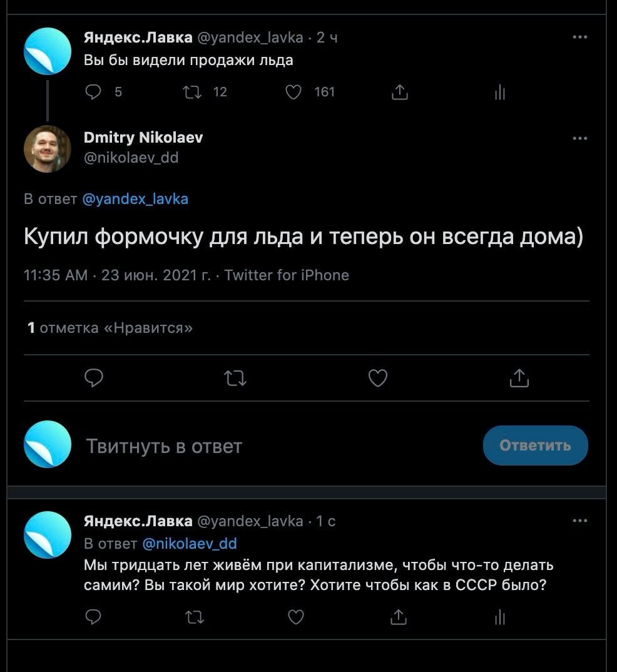Retweet the top Yandex Lavka tweet
617x672 pixels.
pyautogui.click(x=190, y=93)
